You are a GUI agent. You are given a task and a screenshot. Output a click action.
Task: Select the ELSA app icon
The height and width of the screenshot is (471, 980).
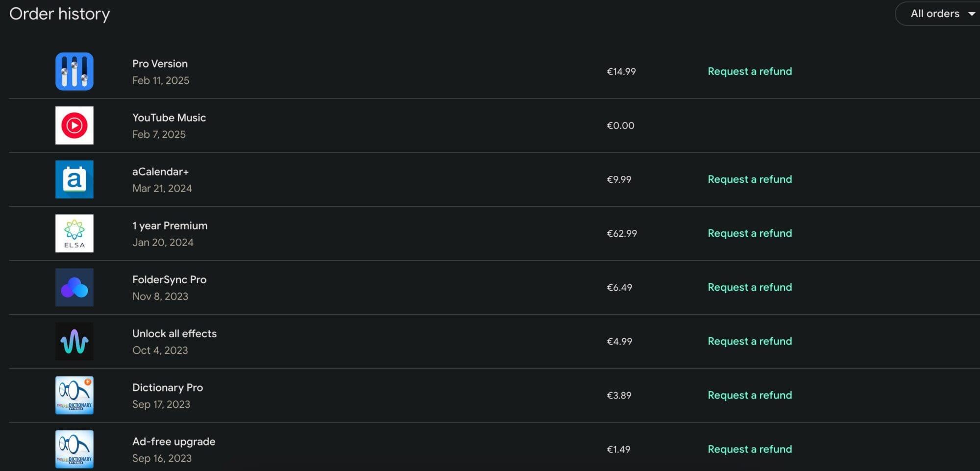coord(74,233)
